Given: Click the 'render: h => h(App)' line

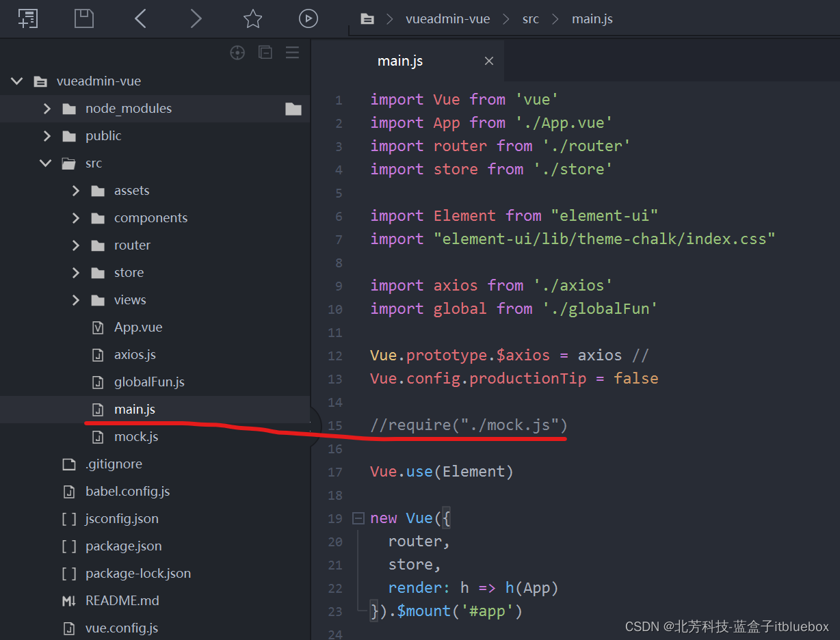Looking at the screenshot, I should [x=473, y=588].
